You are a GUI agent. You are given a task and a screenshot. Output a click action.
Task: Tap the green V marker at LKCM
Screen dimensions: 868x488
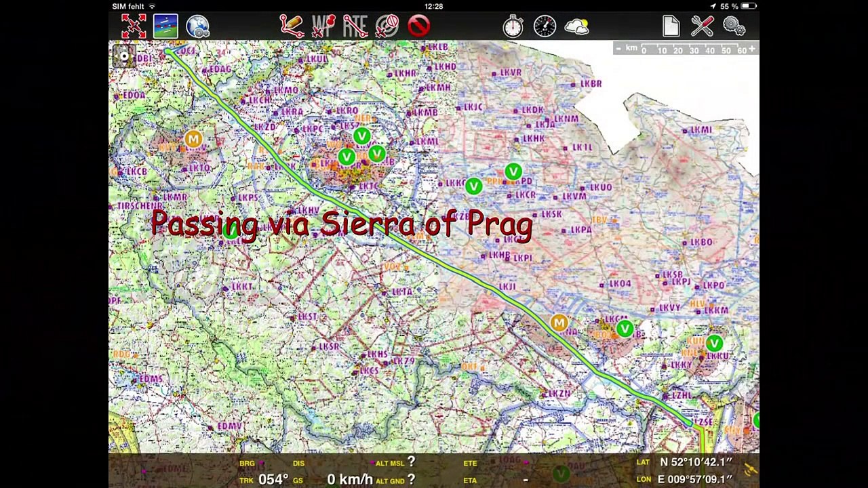pos(625,329)
